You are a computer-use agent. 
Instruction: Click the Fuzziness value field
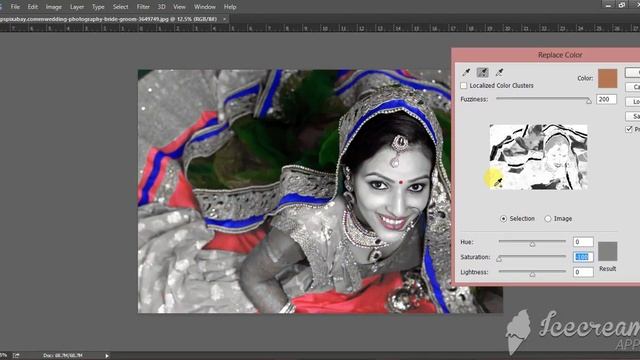[x=606, y=99]
